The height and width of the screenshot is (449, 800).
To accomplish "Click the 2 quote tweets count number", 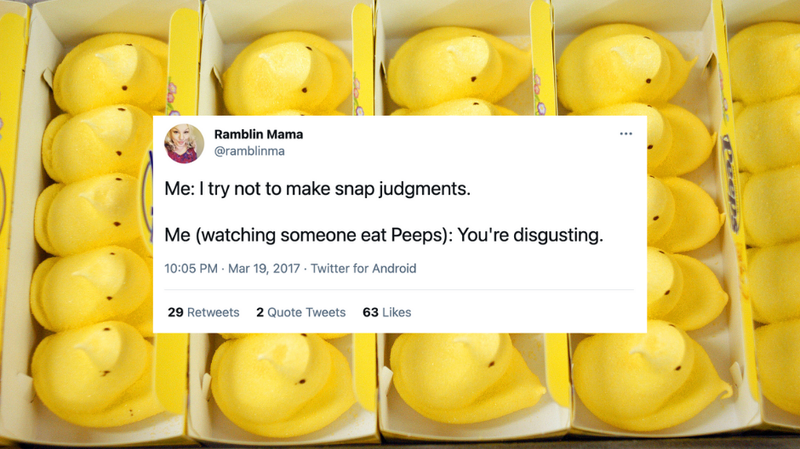I will (260, 312).
